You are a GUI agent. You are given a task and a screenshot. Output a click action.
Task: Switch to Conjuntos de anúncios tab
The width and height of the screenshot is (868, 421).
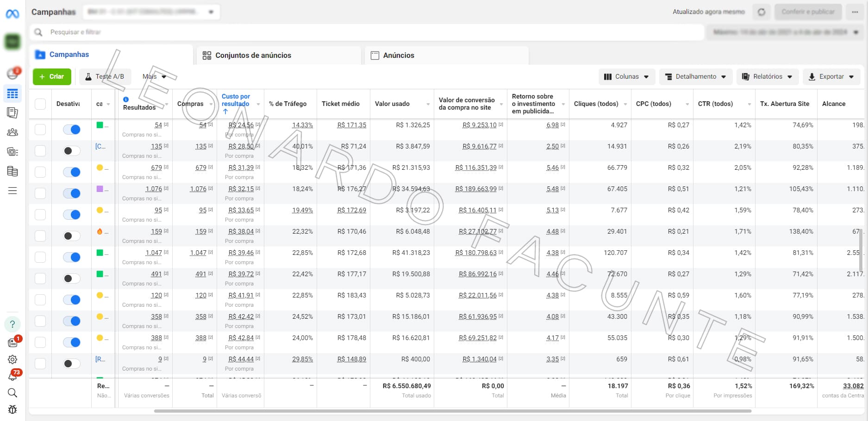247,56
